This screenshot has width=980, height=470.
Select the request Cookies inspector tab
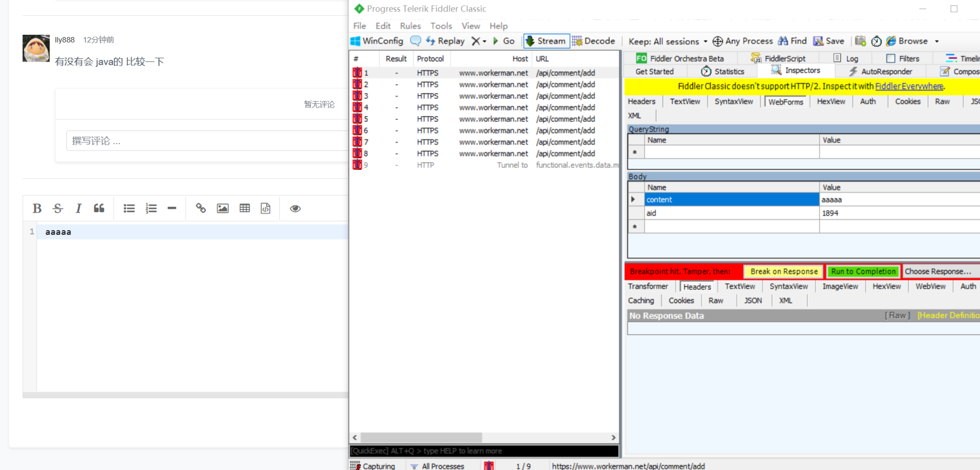(908, 101)
